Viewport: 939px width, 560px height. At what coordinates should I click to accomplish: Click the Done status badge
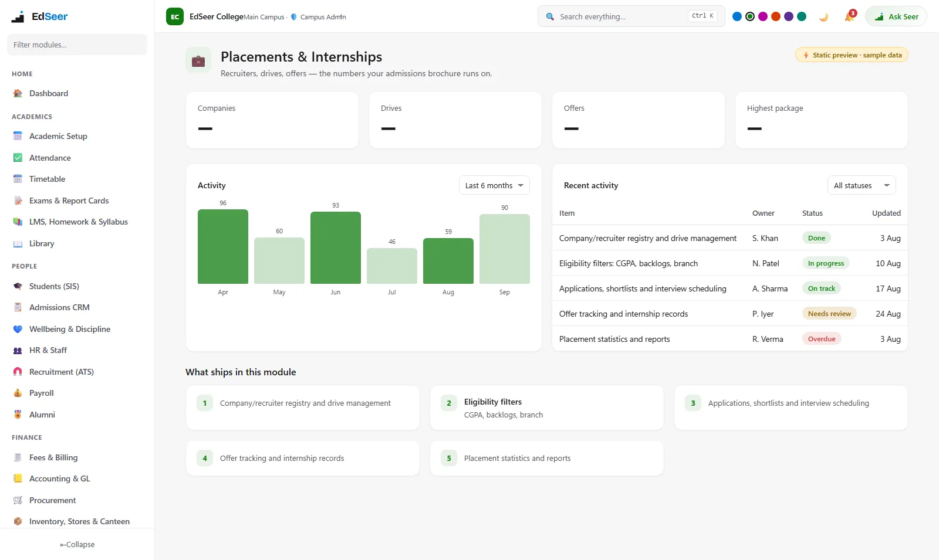[x=816, y=238]
